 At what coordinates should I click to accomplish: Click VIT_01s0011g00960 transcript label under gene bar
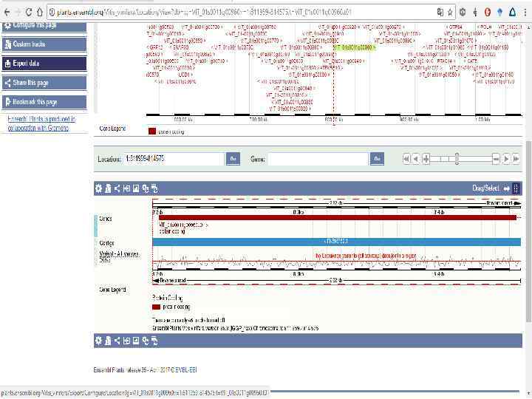pos(183,225)
